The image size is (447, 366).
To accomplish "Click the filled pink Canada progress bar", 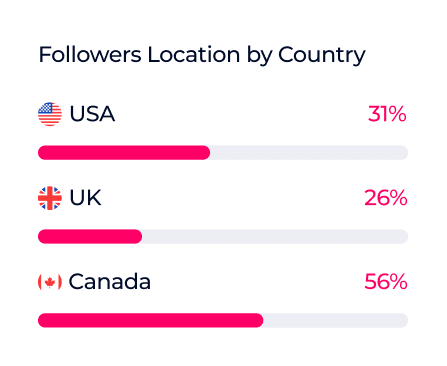I will click(x=151, y=320).
